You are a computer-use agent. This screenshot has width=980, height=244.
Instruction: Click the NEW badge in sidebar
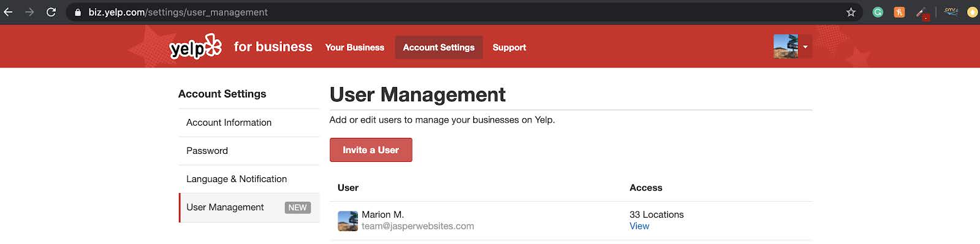[297, 208]
